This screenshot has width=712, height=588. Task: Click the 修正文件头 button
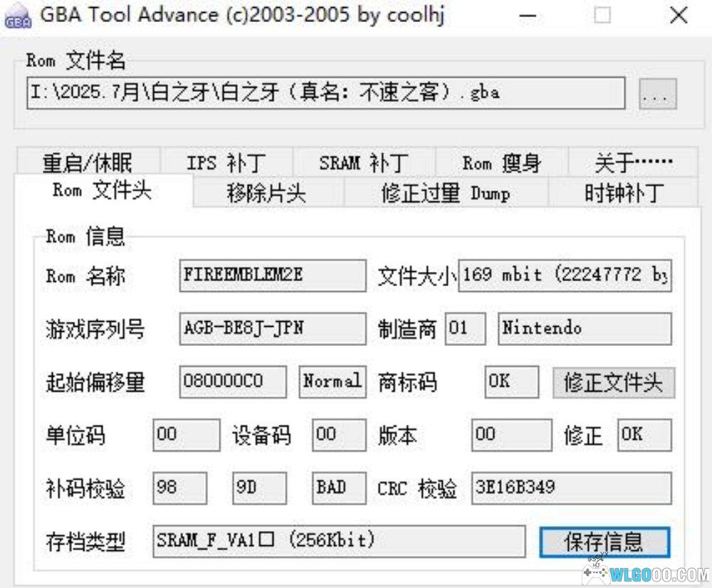pos(613,382)
